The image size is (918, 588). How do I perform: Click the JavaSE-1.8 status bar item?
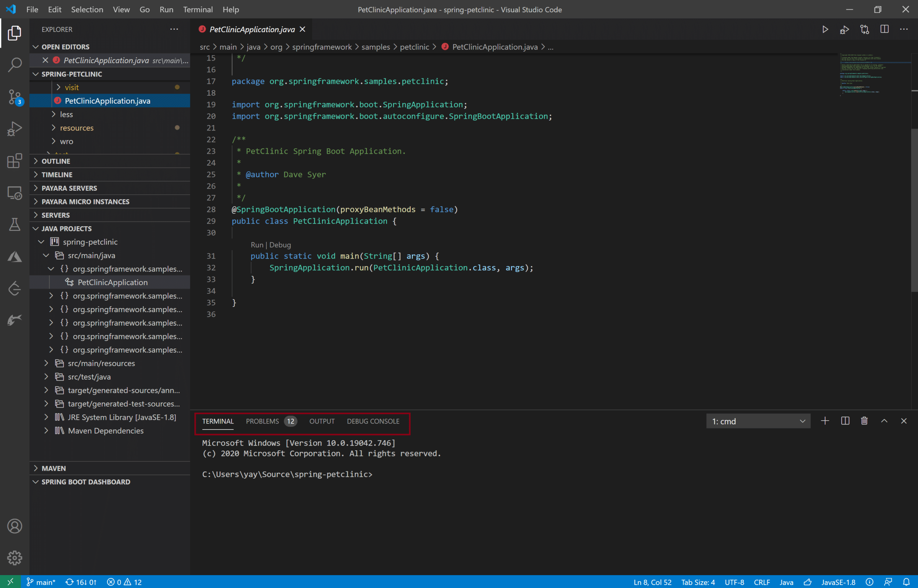click(x=838, y=582)
